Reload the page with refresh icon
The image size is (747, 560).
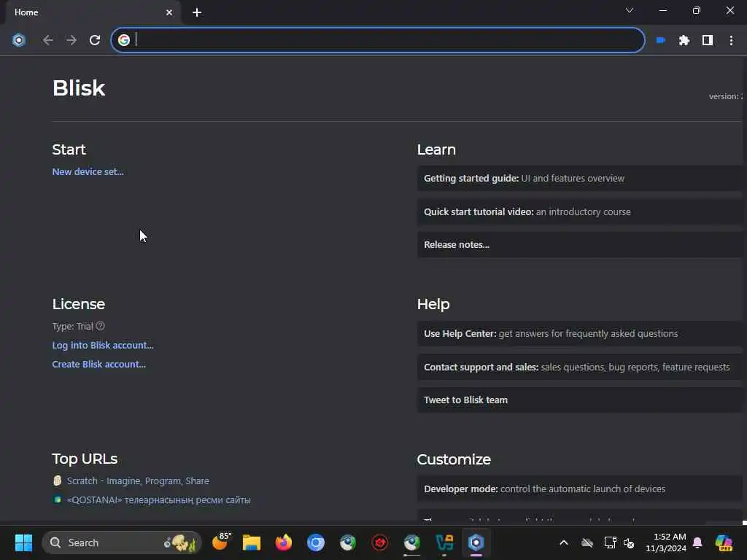(95, 40)
